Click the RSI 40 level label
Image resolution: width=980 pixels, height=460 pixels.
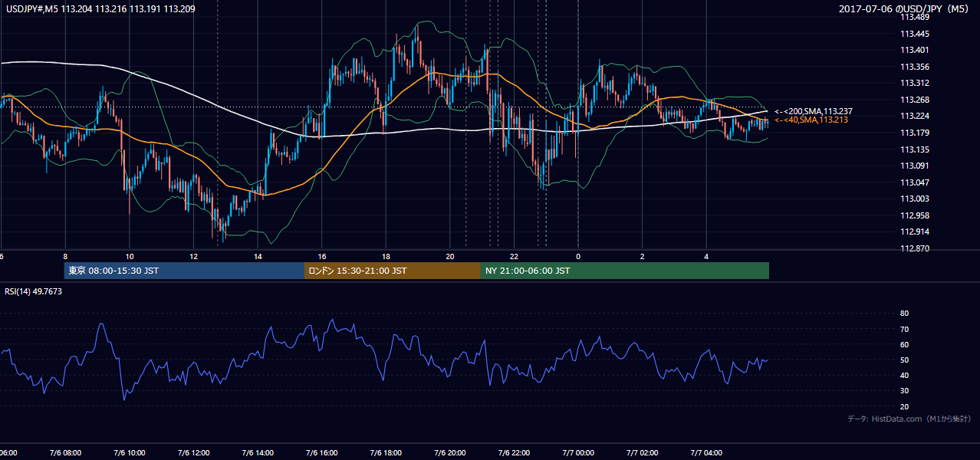click(904, 375)
